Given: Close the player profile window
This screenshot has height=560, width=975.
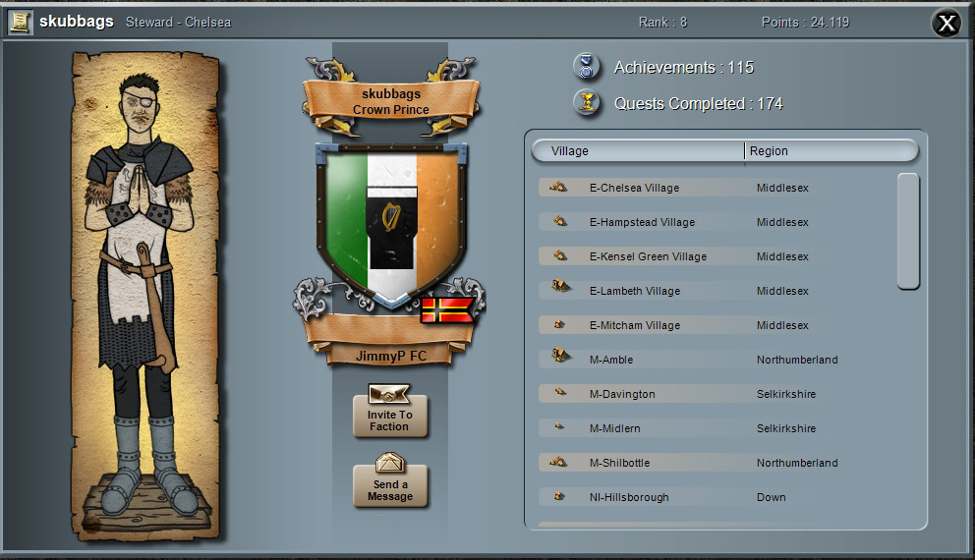Looking at the screenshot, I should pos(946,24).
